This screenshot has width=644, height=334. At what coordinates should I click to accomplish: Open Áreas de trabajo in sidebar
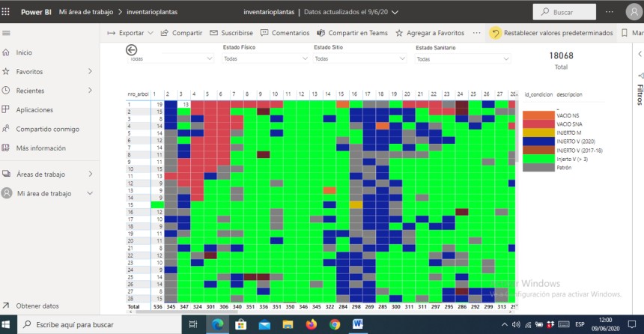point(40,174)
